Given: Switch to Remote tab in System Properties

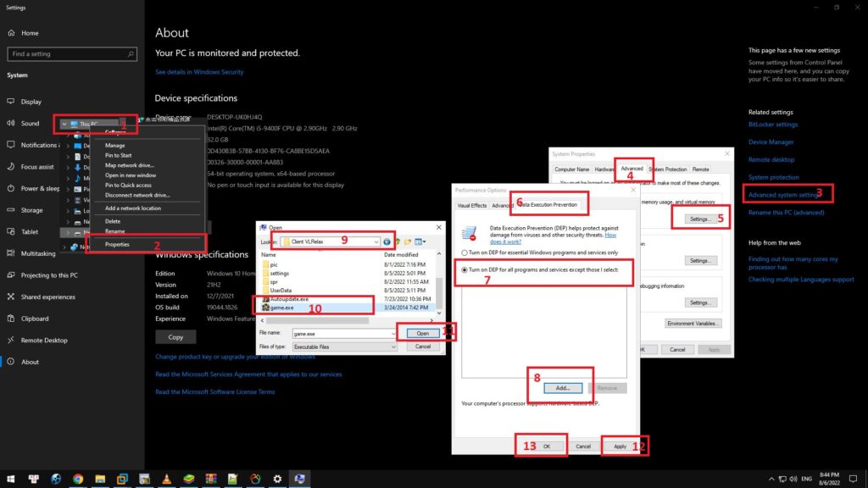Looking at the screenshot, I should (x=700, y=169).
